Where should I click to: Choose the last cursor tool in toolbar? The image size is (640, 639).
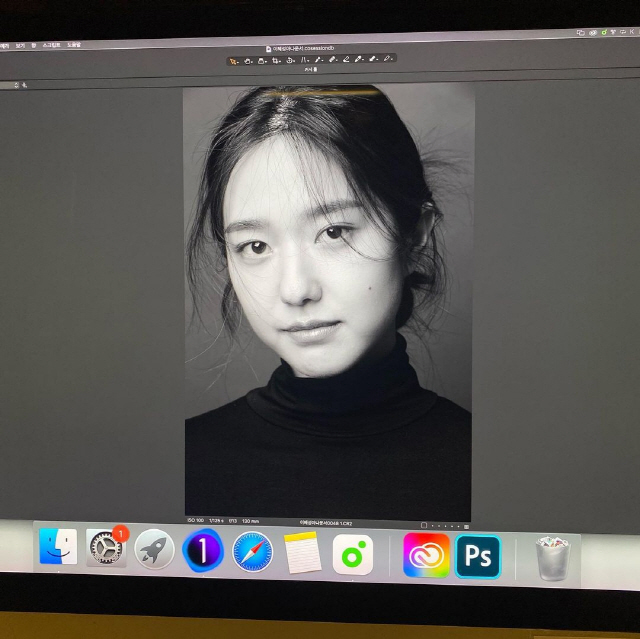coord(386,60)
